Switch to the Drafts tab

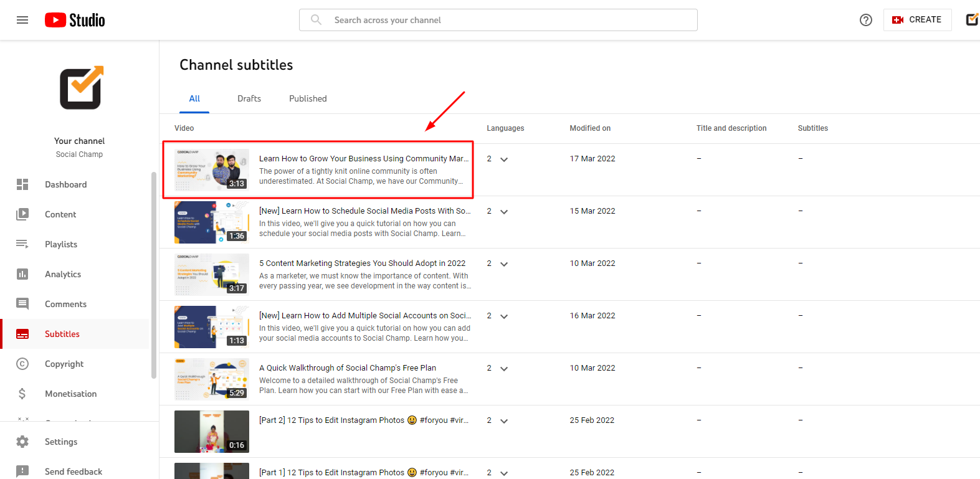(x=249, y=98)
